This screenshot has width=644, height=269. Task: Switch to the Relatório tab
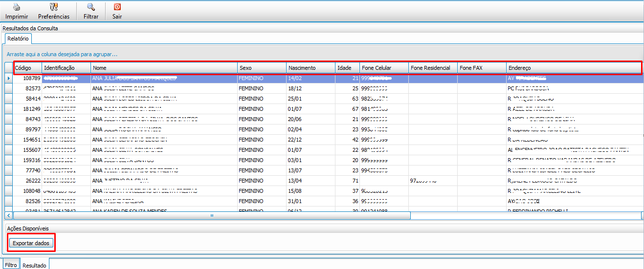click(18, 38)
